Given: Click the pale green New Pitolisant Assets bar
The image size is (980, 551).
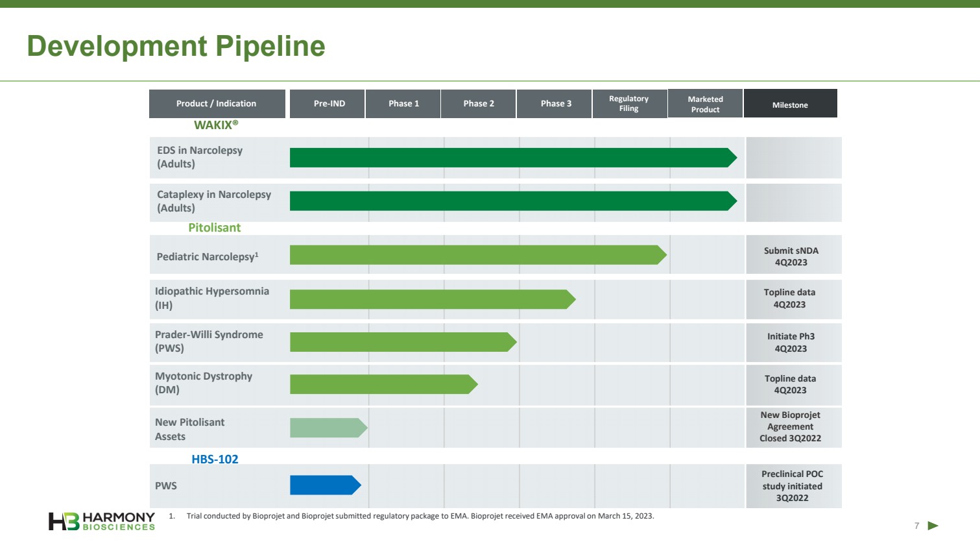Looking at the screenshot, I should [328, 428].
